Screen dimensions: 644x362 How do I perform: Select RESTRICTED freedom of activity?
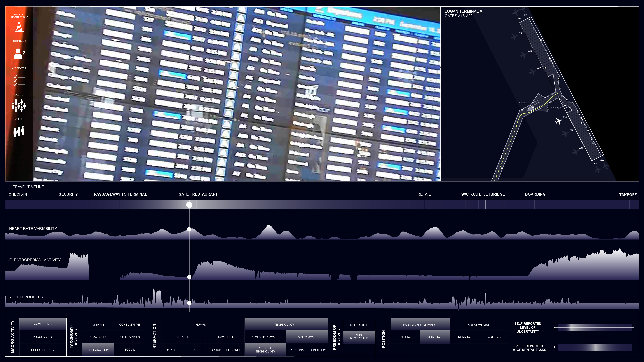(x=359, y=325)
